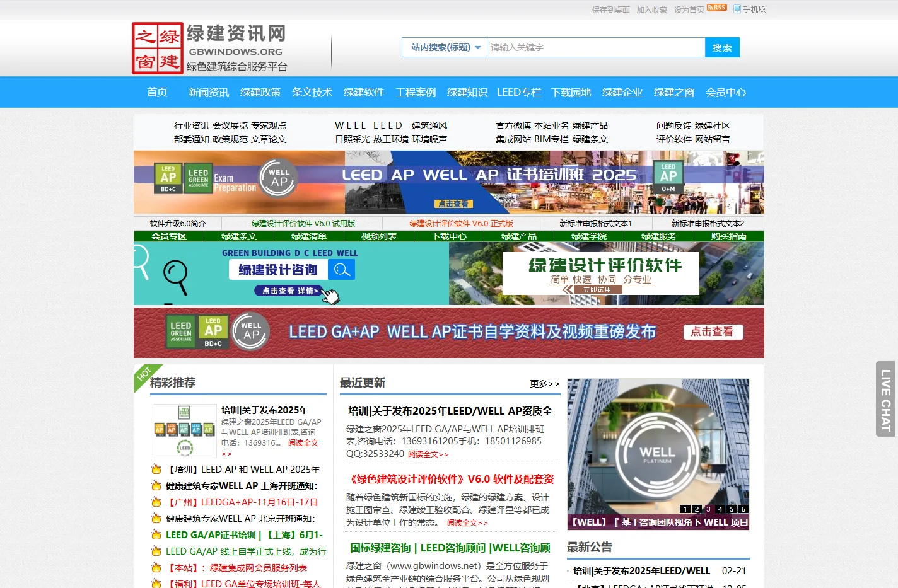Open 绿建知识 navigation item

pyautogui.click(x=467, y=92)
